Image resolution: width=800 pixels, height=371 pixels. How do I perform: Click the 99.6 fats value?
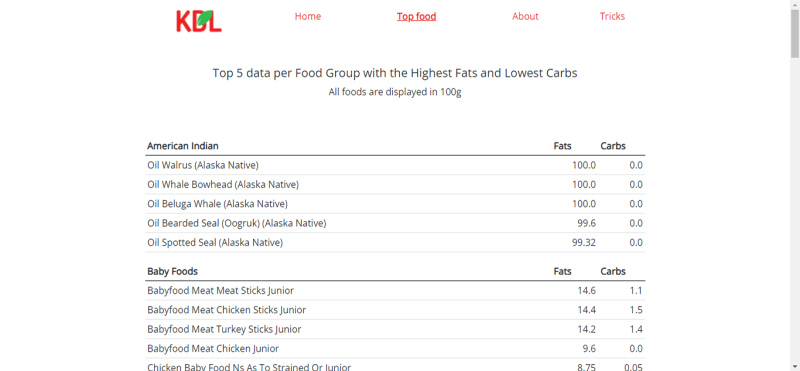587,224
